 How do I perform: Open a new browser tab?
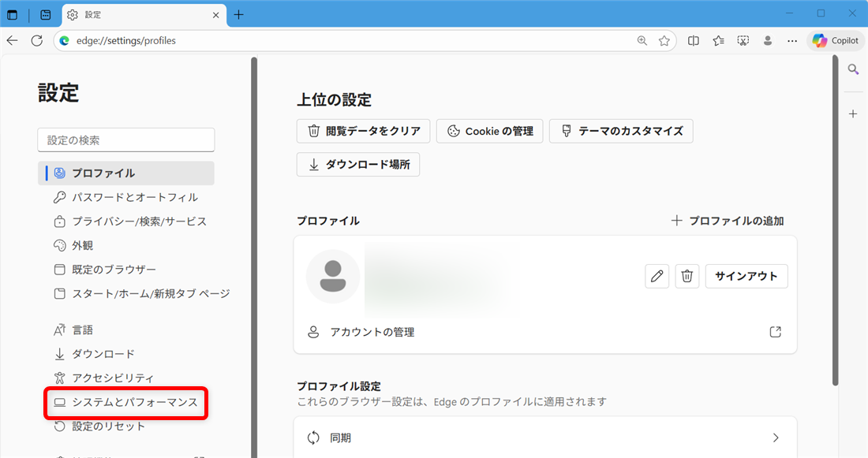(238, 14)
